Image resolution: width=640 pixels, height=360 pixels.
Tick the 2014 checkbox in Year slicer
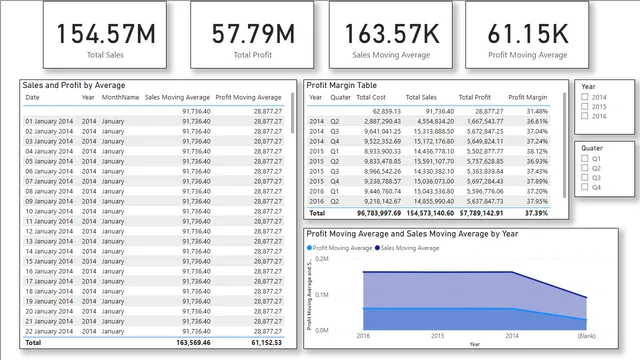(584, 97)
